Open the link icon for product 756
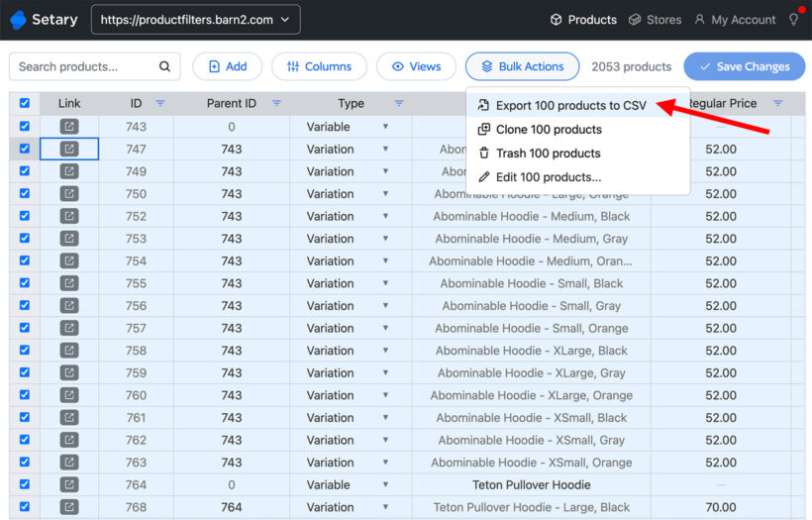The width and height of the screenshot is (812, 520). pyautogui.click(x=69, y=306)
